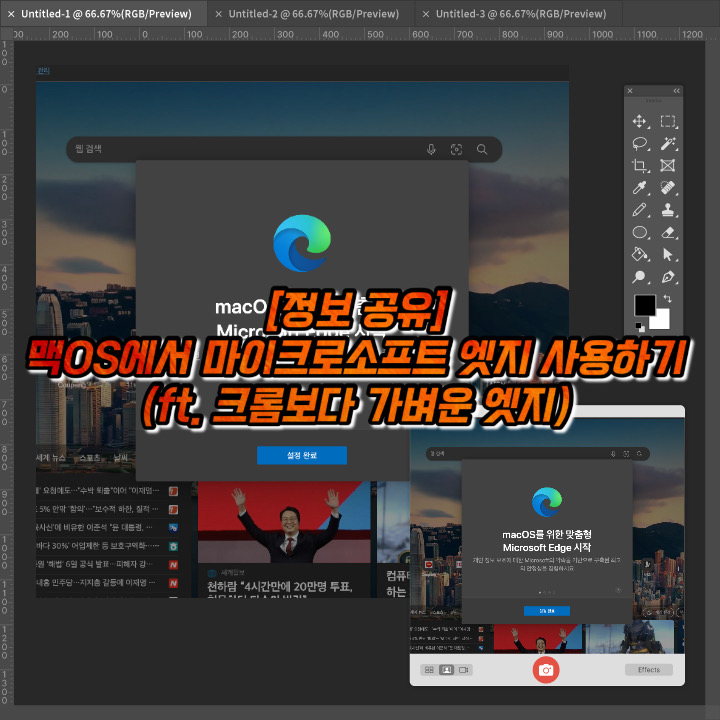Open the waving man news photo in large screenshot
Viewport: 720px width, 720px height.
(x=284, y=522)
